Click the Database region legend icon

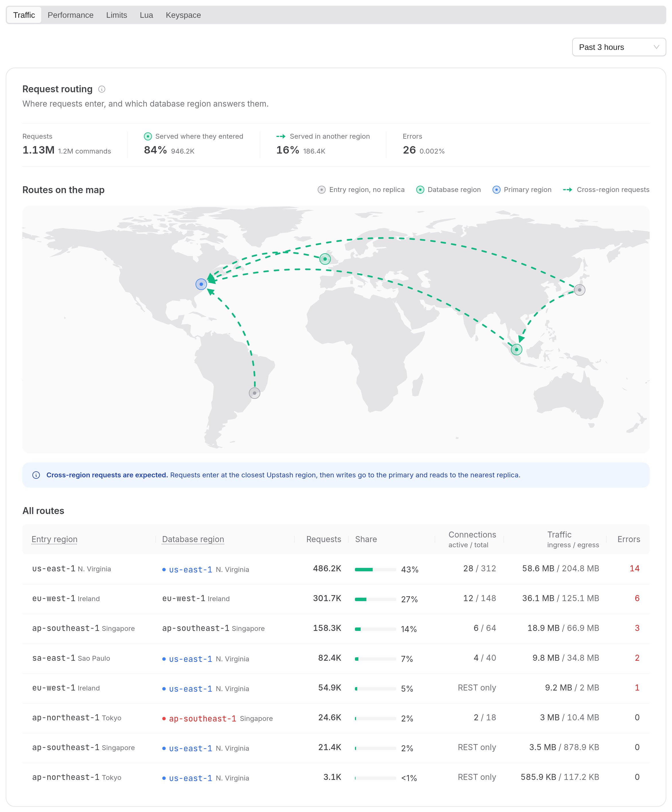420,190
